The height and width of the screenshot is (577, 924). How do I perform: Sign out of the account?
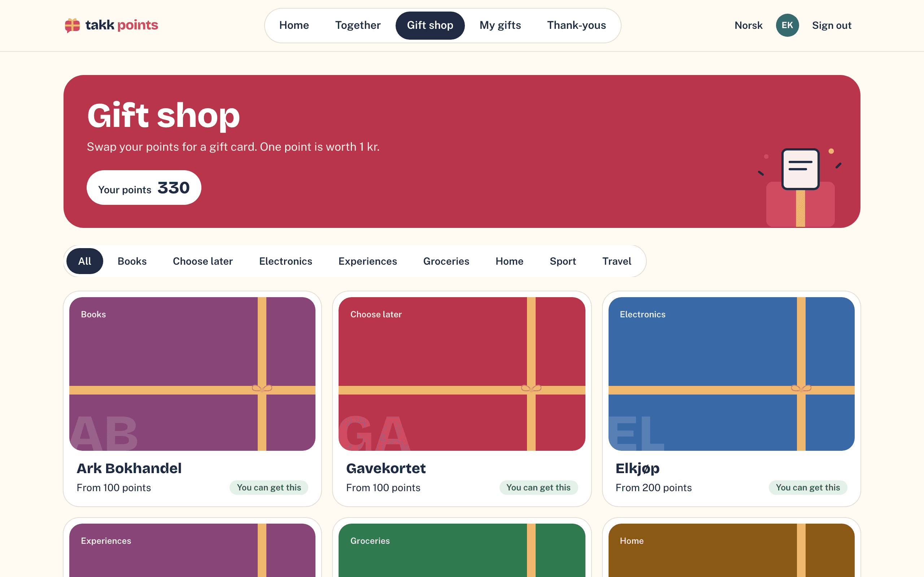832,25
